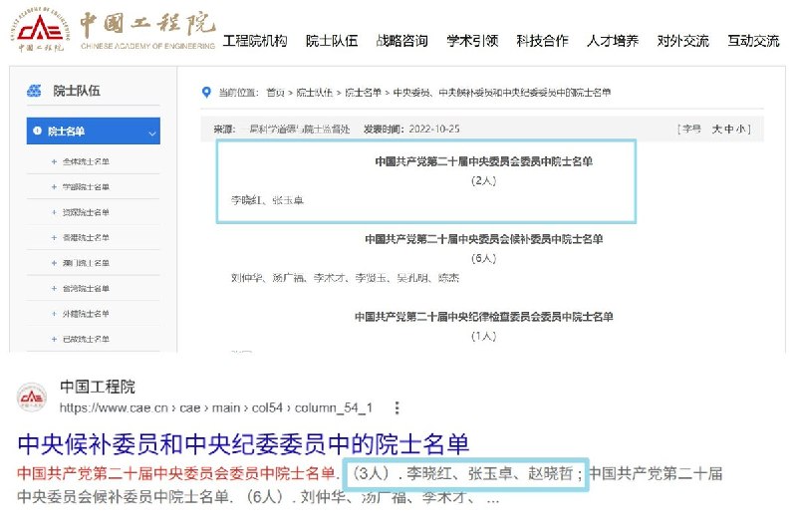797x532 pixels.
Task: Expand the 外籍院士名单 plus icon
Action: tap(54, 314)
